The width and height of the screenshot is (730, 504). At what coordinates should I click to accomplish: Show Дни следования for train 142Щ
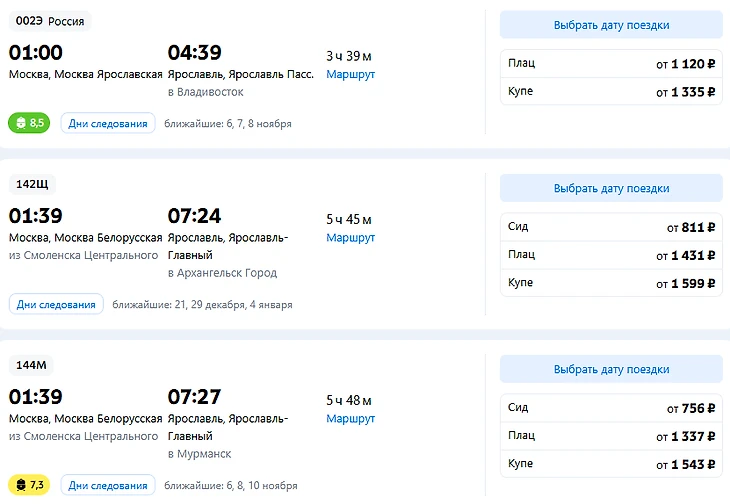56,304
